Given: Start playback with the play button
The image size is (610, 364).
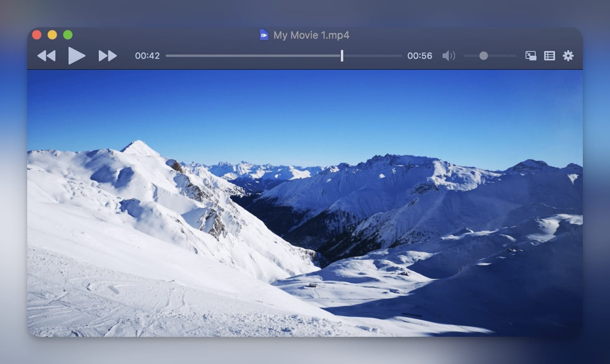Looking at the screenshot, I should coord(76,56).
